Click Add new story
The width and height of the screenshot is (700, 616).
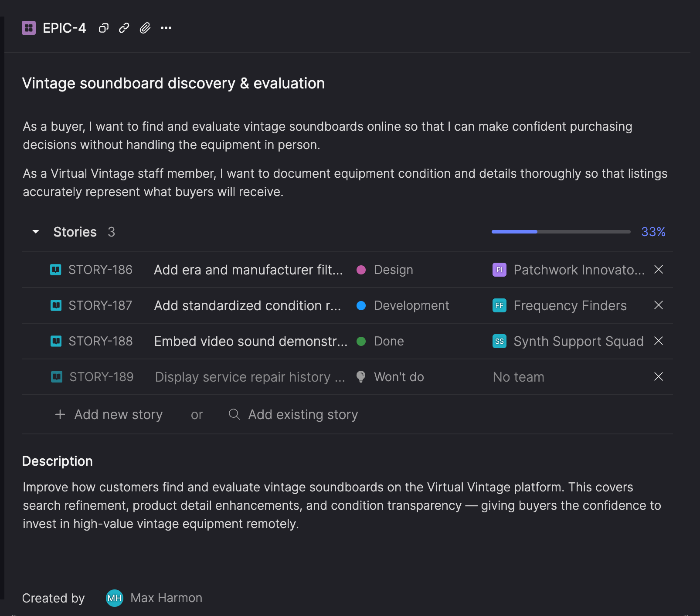pos(109,415)
